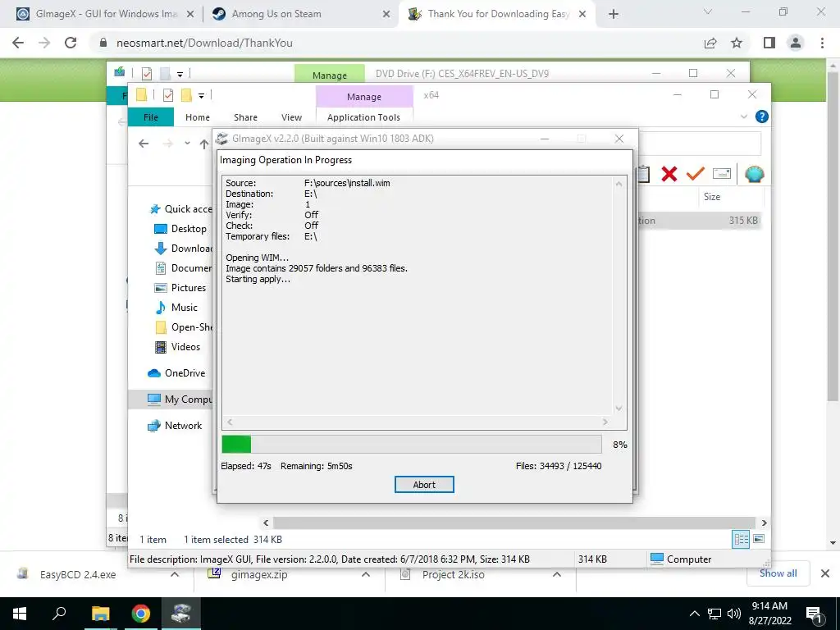
Task: Switch to large icons view
Action: pos(759,539)
